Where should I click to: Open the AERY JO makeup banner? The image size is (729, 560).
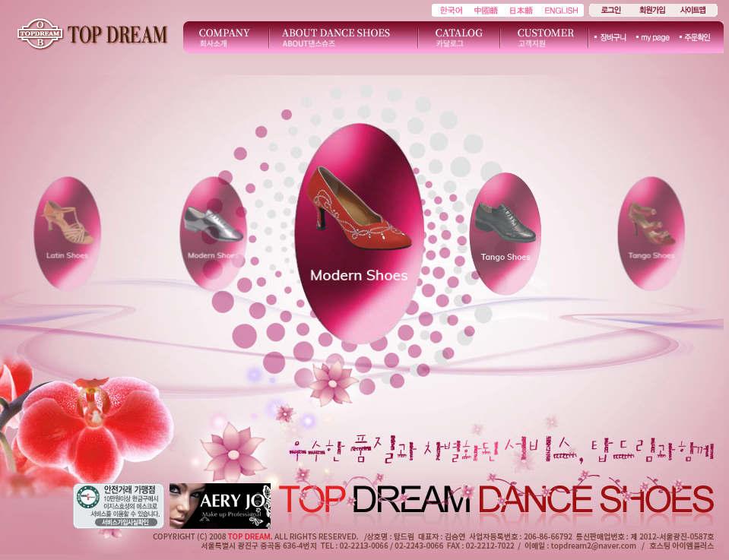pos(220,505)
